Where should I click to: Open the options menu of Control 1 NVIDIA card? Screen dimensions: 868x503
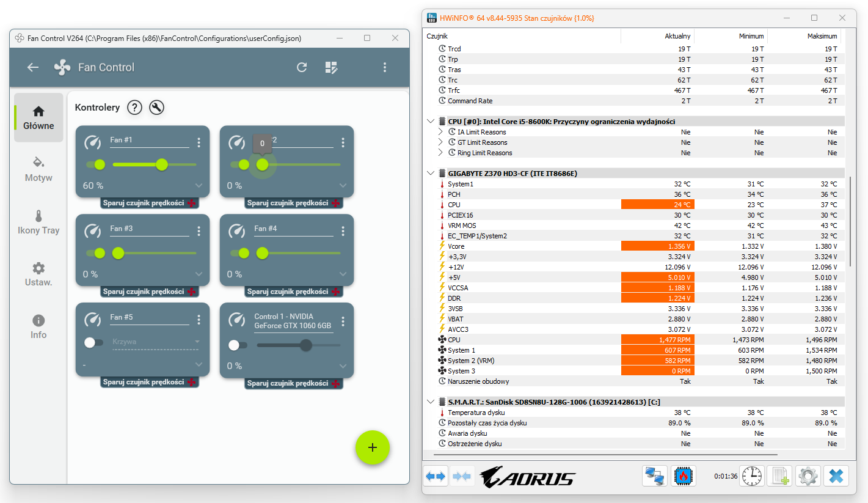343,321
